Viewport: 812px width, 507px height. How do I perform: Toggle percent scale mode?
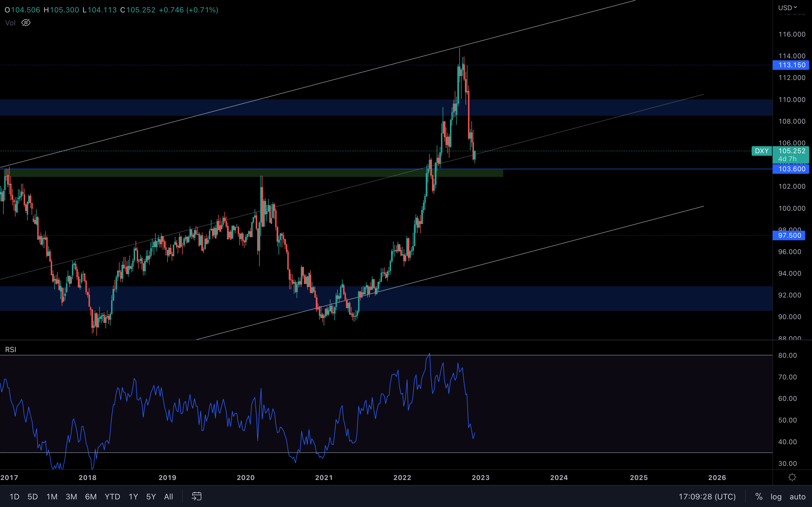click(x=759, y=497)
